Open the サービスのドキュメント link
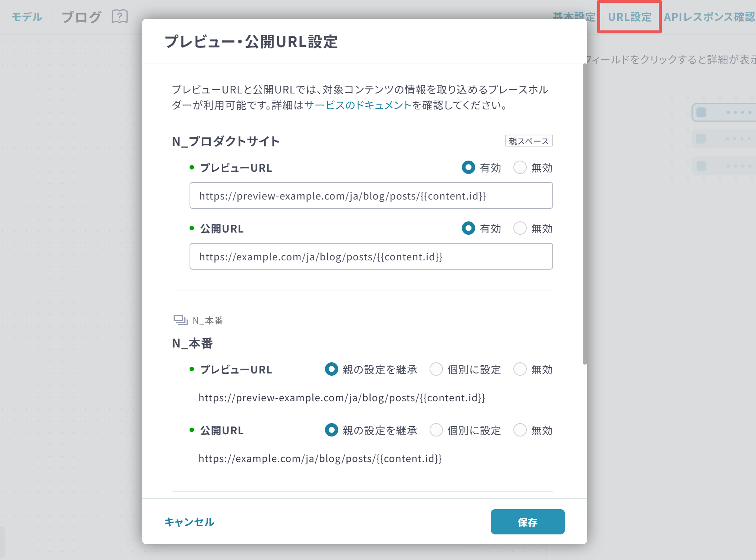The width and height of the screenshot is (756, 560). (x=358, y=105)
